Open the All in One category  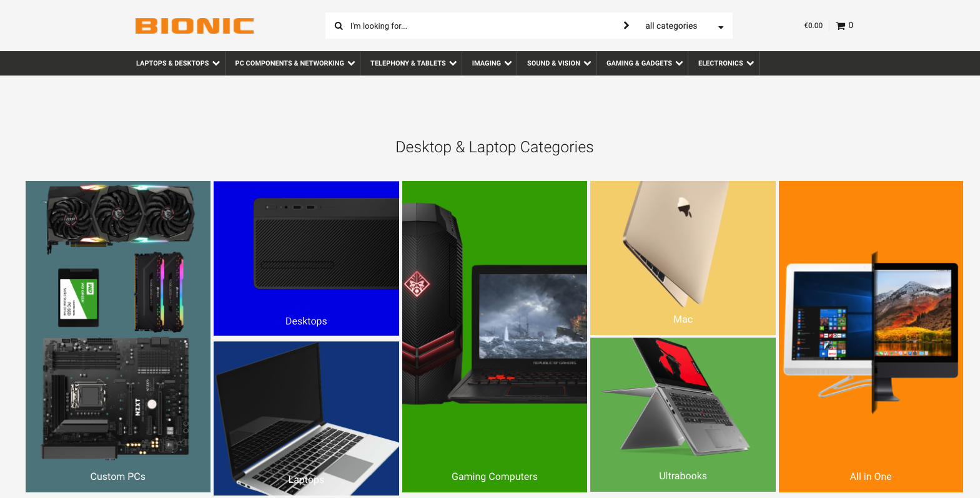(871, 336)
